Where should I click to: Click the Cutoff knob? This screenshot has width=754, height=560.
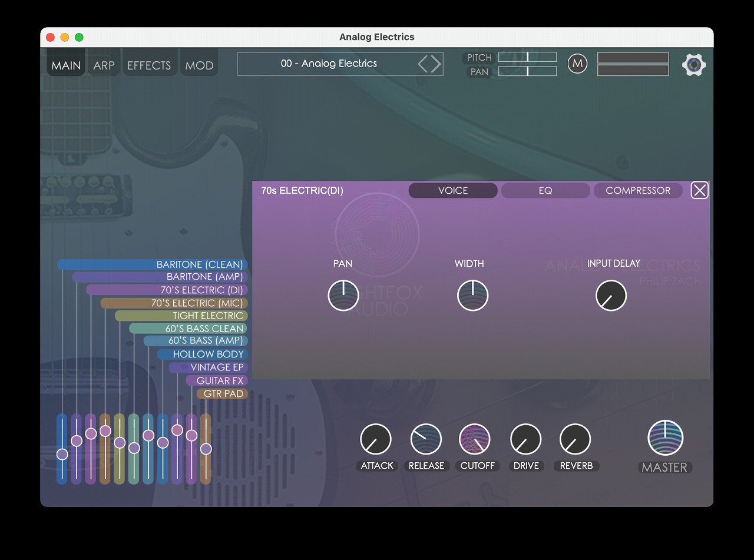474,439
